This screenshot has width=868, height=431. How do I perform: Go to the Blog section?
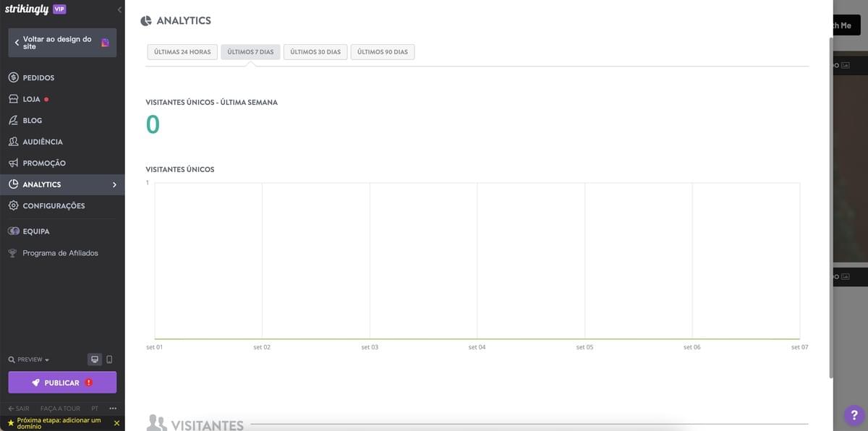[62, 120]
